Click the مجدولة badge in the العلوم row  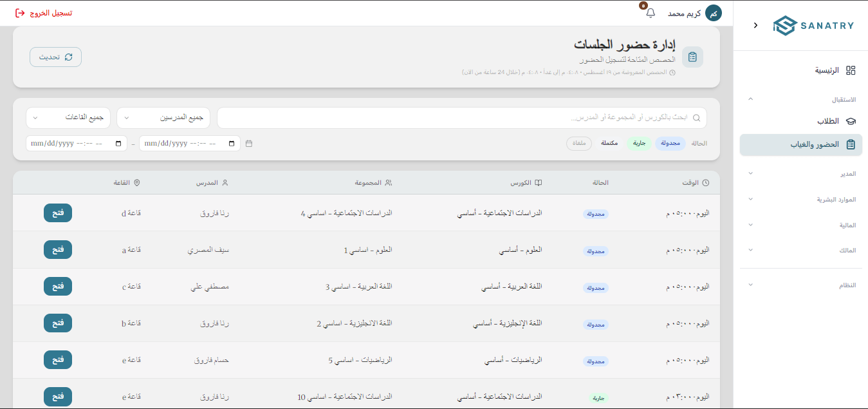[596, 251]
